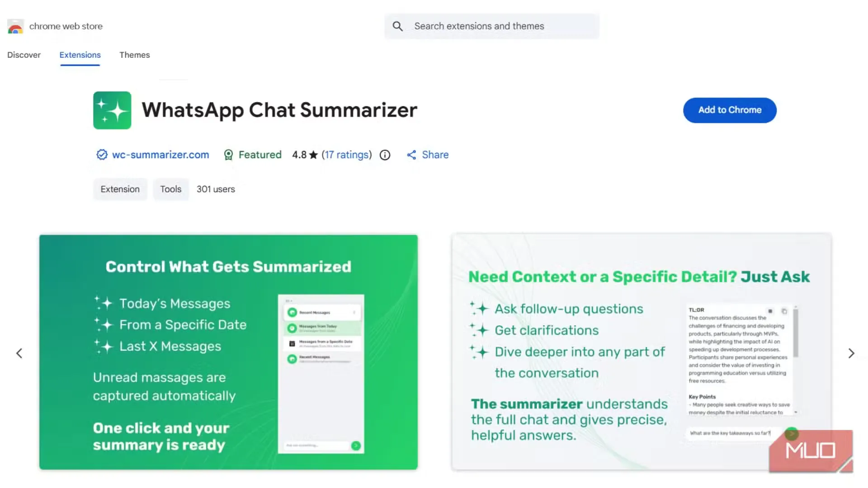Screen dimensions: 868x488
Task: Click the WhatsApp Chat Summarizer extension icon
Action: click(x=112, y=110)
